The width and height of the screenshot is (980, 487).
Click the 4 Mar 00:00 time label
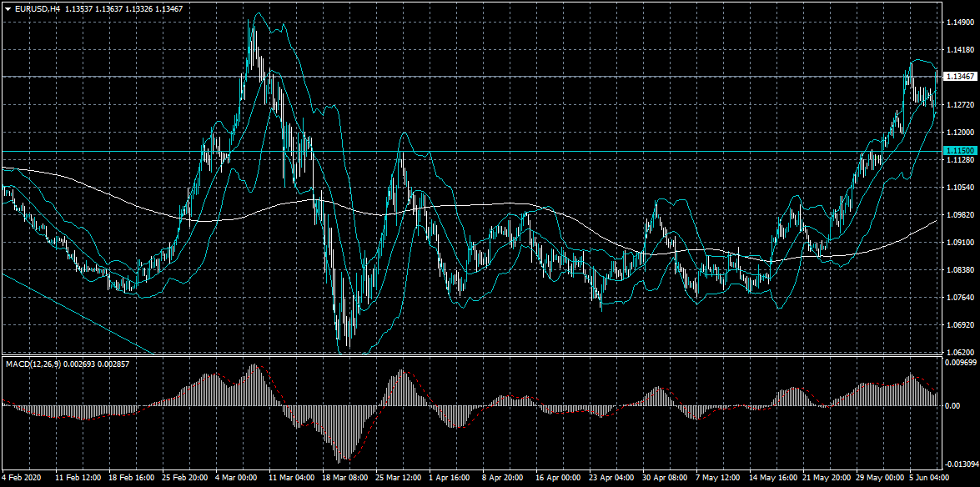(238, 478)
